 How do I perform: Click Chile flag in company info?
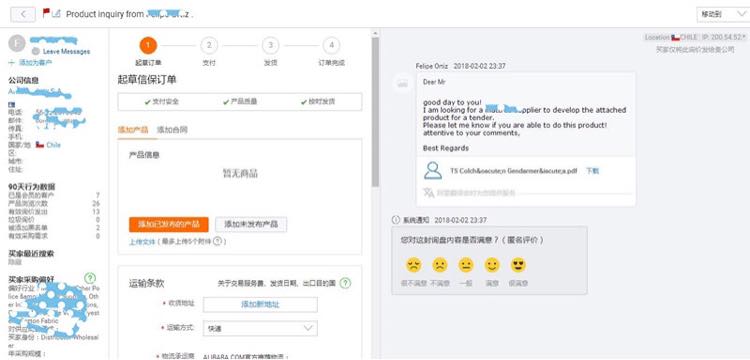click(40, 145)
